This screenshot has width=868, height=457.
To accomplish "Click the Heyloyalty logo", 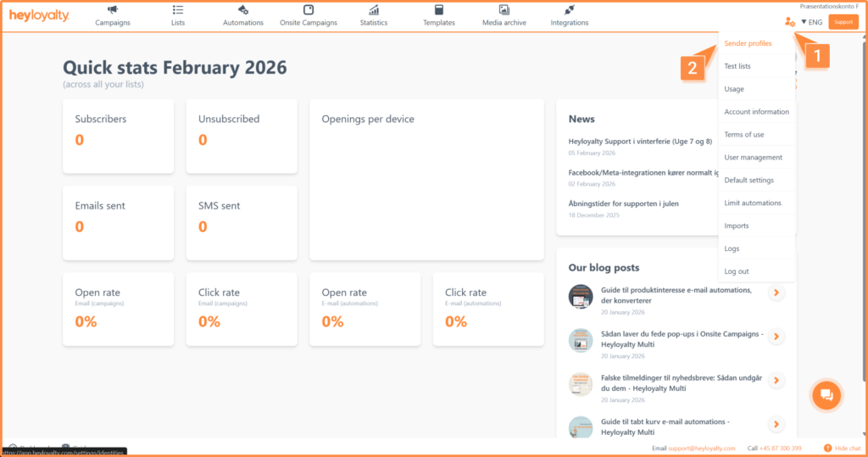I will pos(39,17).
